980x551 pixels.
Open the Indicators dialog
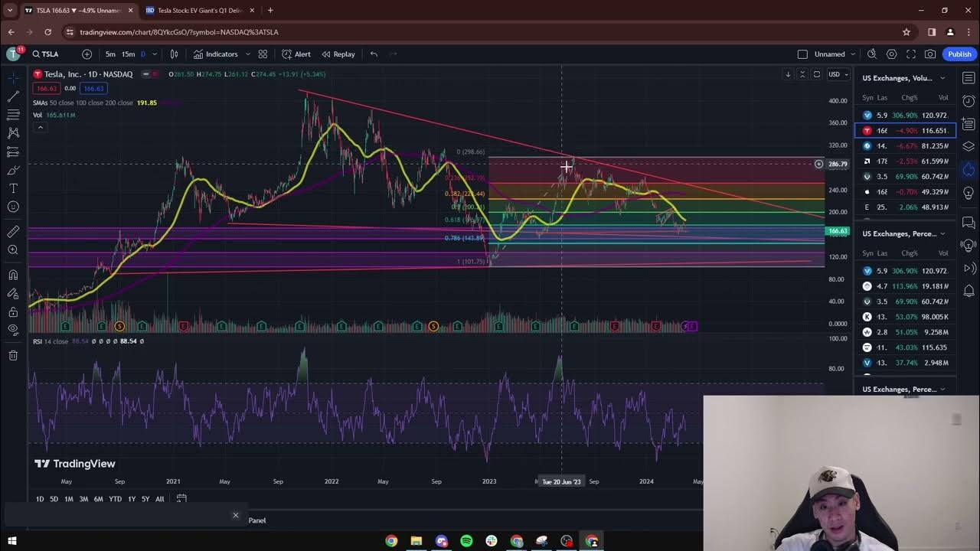coord(216,54)
